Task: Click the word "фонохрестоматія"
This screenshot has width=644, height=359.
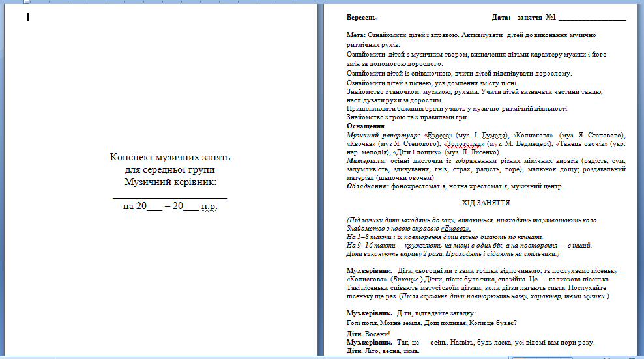Action: coord(418,186)
